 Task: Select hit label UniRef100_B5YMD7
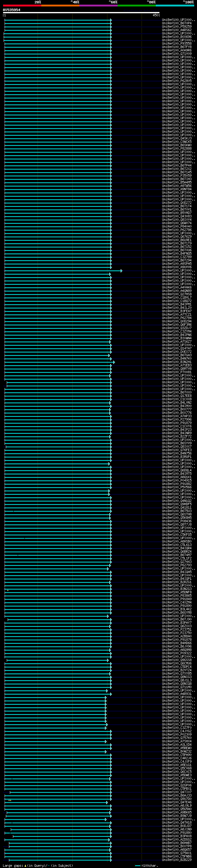coord(177,213)
